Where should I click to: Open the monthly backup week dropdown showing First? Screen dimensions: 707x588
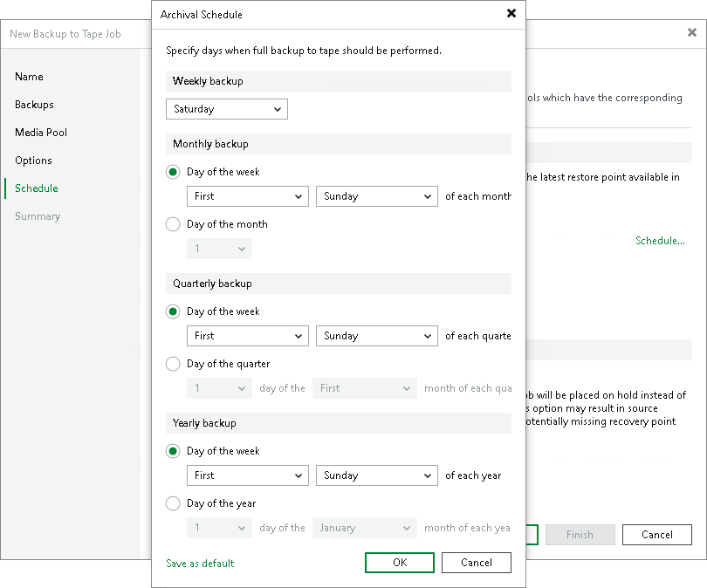point(247,196)
